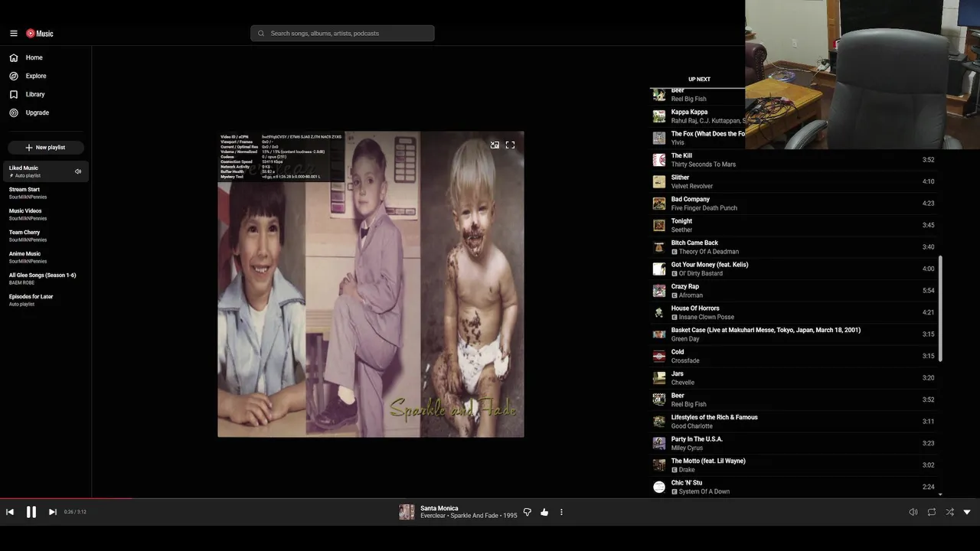Screen dimensions: 980x551
Task: Play Bad Company in the queue
Action: [793, 204]
